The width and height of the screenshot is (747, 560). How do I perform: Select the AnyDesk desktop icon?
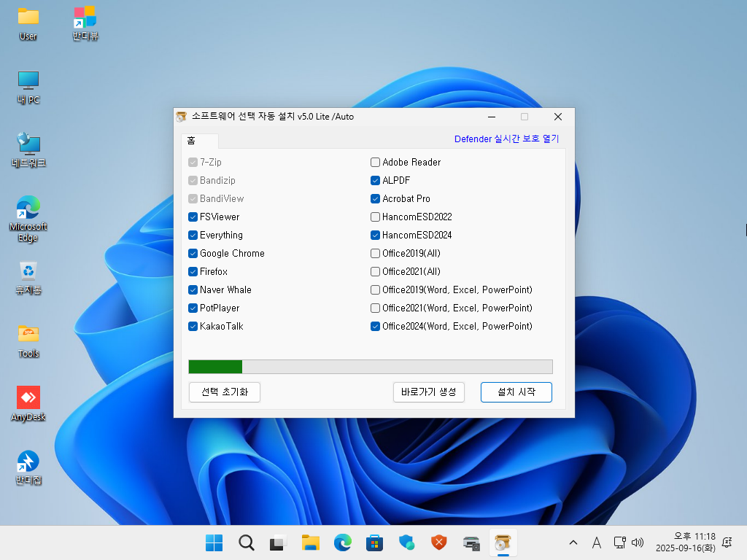28,404
